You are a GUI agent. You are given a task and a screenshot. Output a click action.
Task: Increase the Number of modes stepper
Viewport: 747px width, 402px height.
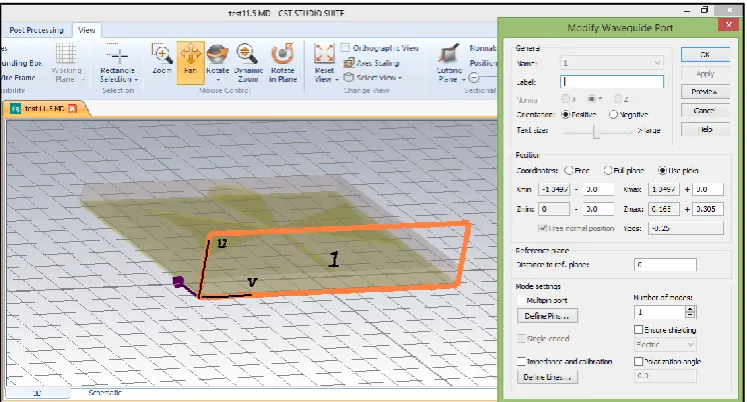690,309
